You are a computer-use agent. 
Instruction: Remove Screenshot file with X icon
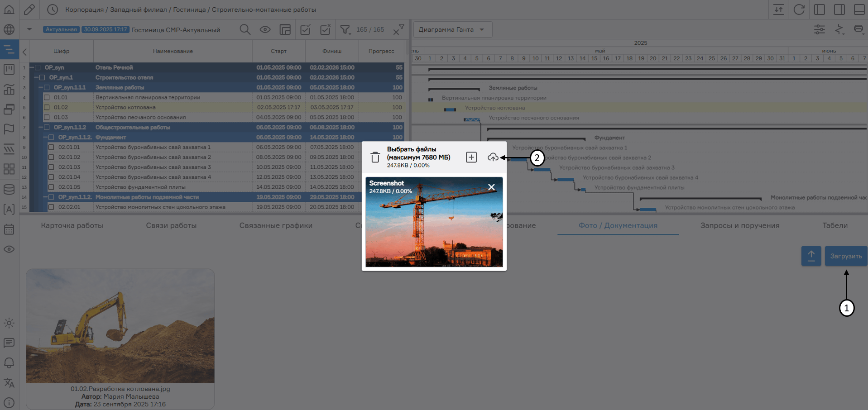[491, 187]
